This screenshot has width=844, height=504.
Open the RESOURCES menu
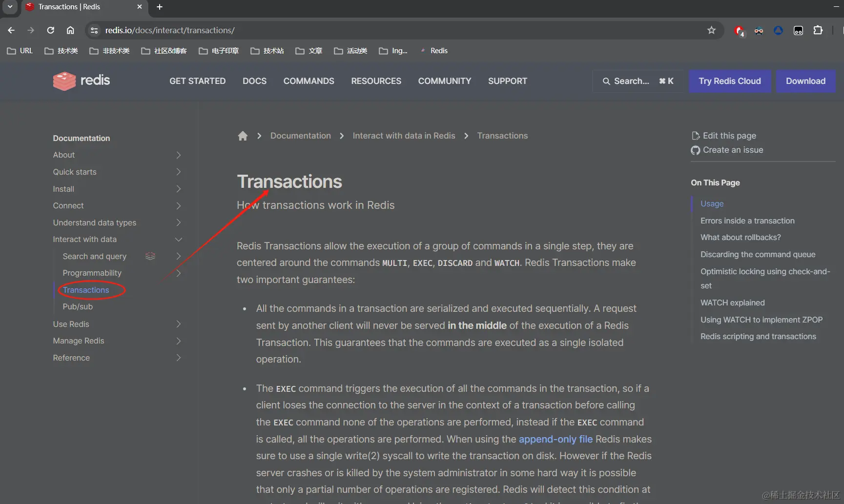376,81
